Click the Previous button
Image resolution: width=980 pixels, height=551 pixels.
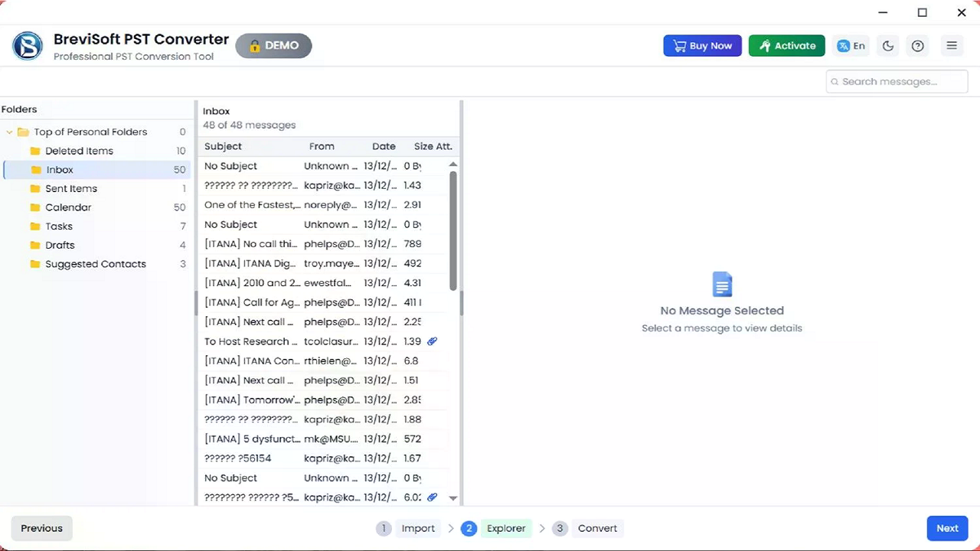click(x=42, y=528)
